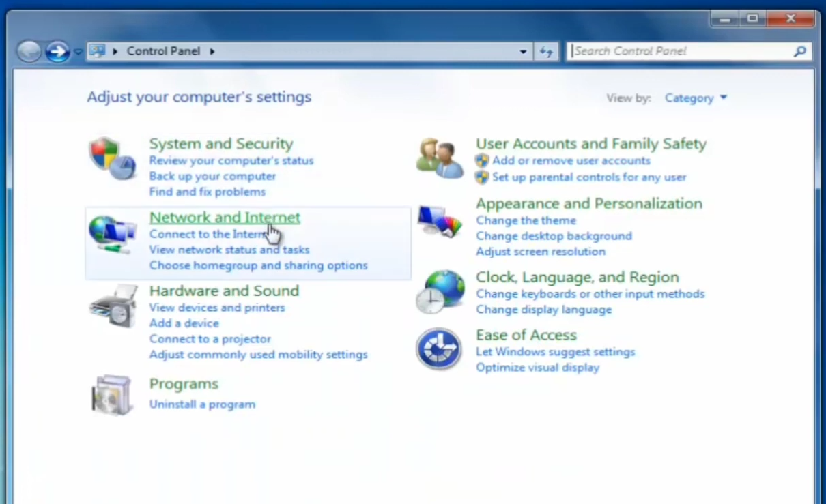The height and width of the screenshot is (504, 826).
Task: Click the refresh icon beside the address bar
Action: (x=546, y=50)
